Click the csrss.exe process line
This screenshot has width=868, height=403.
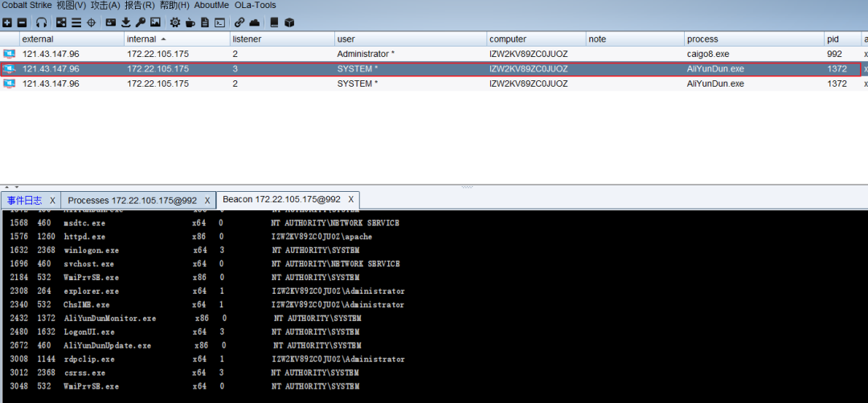(x=185, y=372)
